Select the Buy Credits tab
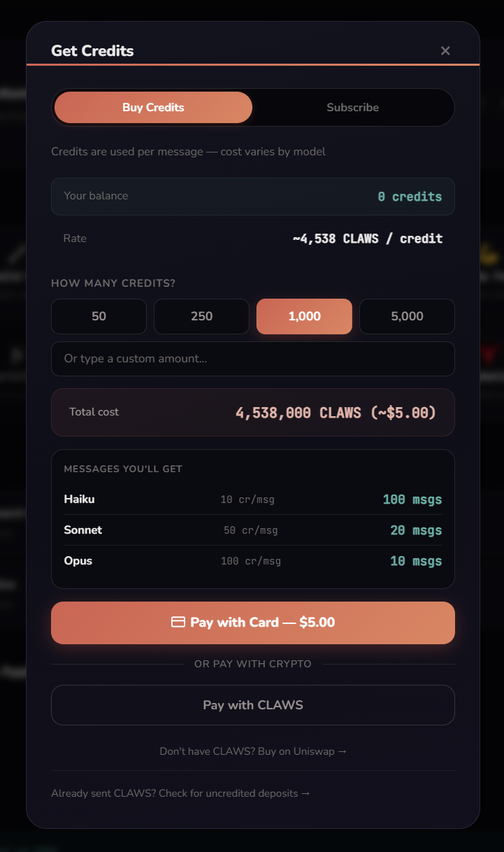This screenshot has width=504, height=852. [x=152, y=107]
